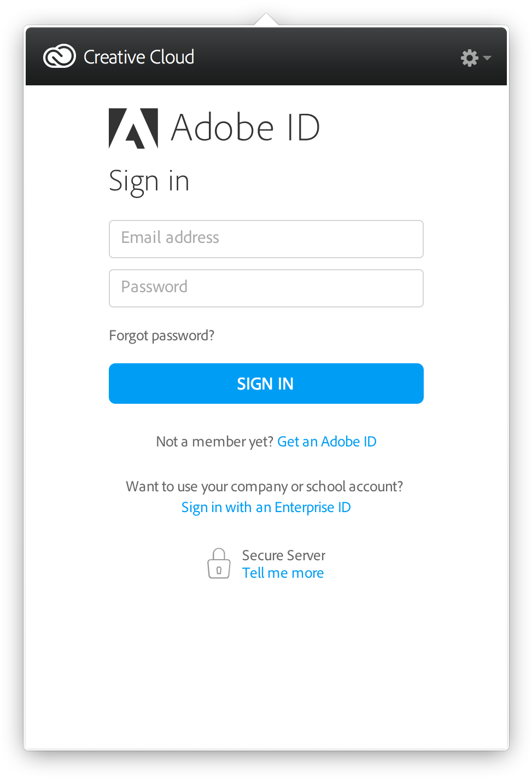This screenshot has height=778, width=532.
Task: Click the Adobe 'A' mark
Action: 133,129
